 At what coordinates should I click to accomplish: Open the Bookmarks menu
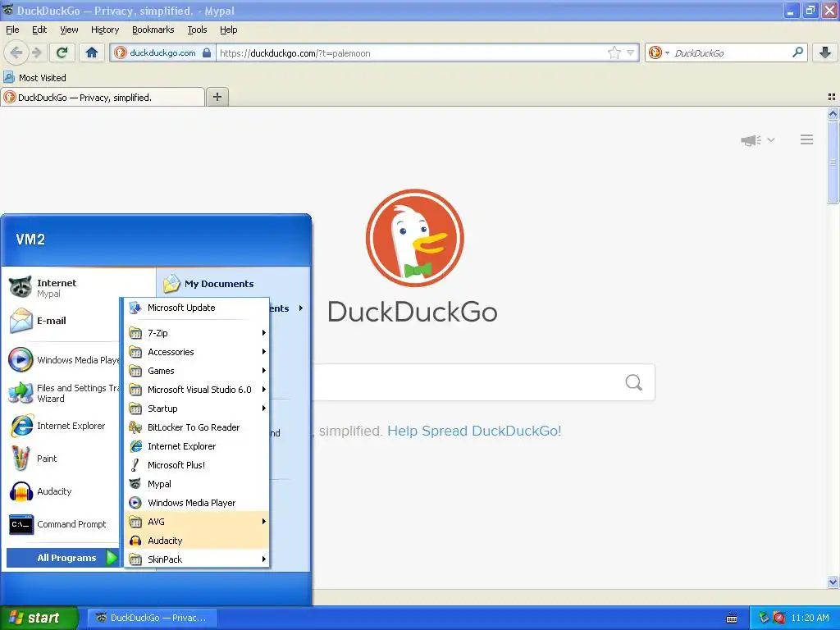pyautogui.click(x=153, y=30)
